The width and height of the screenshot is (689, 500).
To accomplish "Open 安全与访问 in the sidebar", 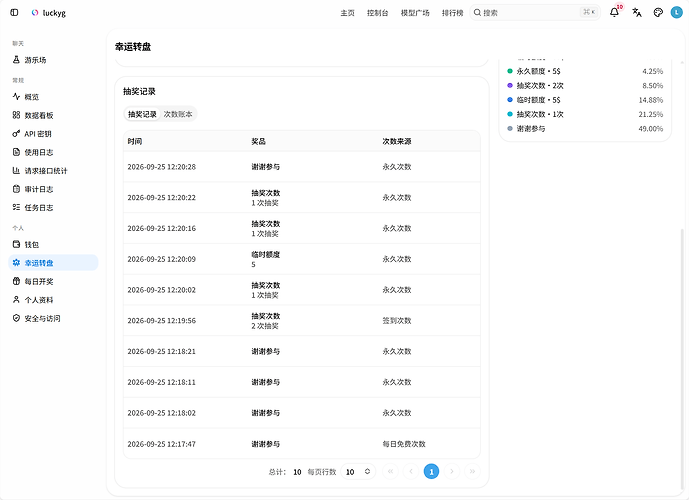I will pos(53,318).
